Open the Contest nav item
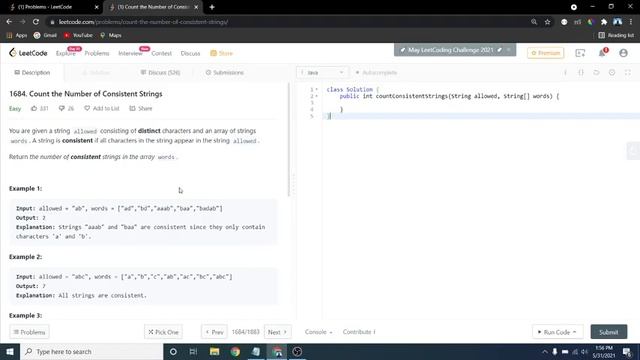This screenshot has height=360, width=640. pyautogui.click(x=161, y=53)
